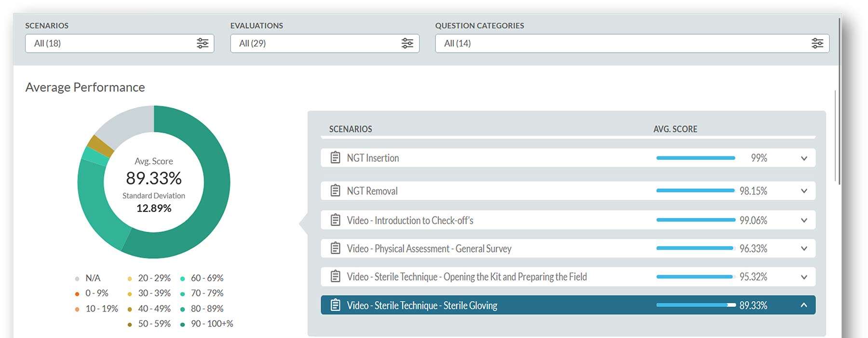Viewport: 868px width, 338px height.
Task: Toggle the 0 - 9% legend entry
Action: click(93, 293)
